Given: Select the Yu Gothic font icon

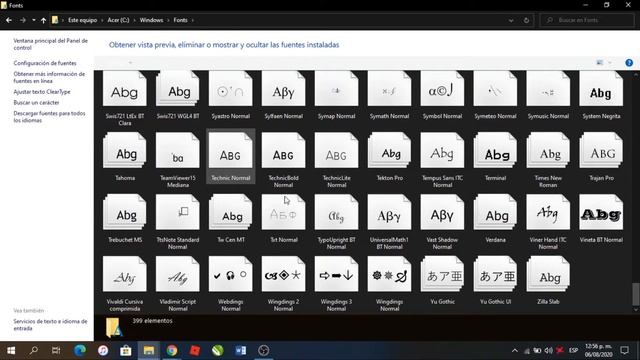Looking at the screenshot, I should point(442,274).
